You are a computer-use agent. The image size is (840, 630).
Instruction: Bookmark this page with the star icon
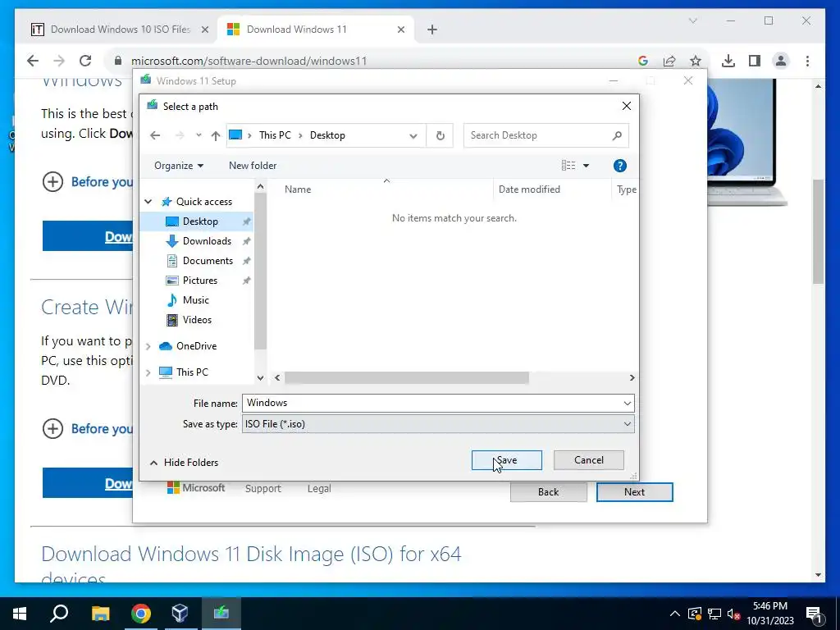click(x=696, y=61)
